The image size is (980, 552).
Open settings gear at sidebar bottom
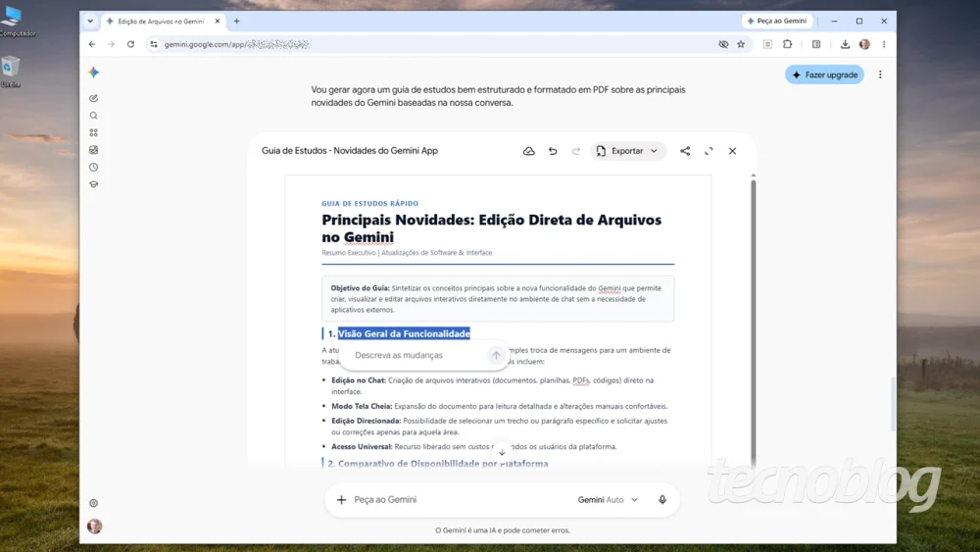(x=94, y=503)
